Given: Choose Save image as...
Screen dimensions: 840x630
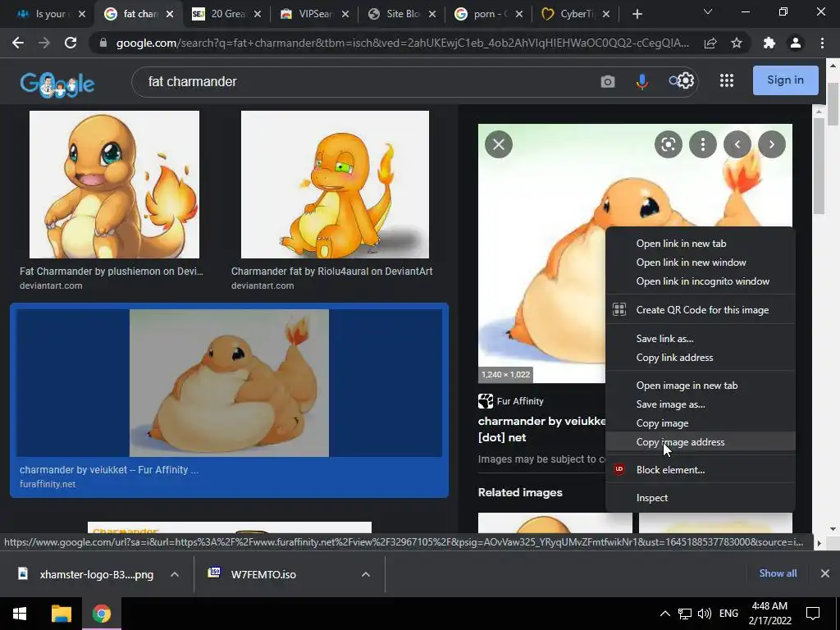Looking at the screenshot, I should 701,404.
